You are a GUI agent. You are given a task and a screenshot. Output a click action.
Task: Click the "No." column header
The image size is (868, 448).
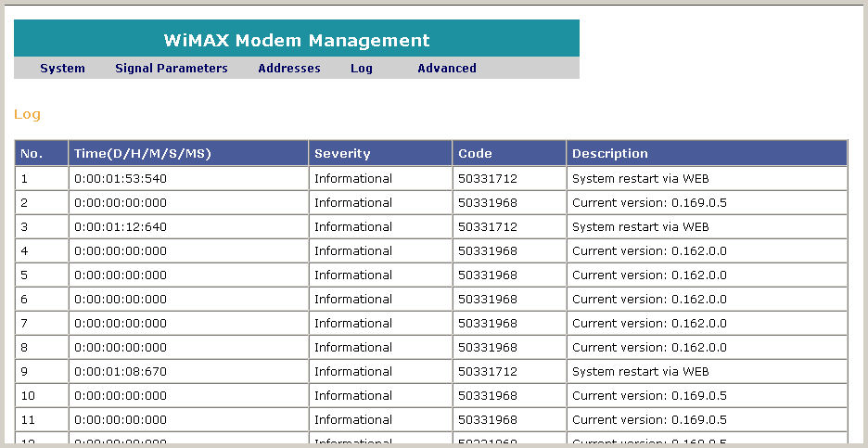(32, 153)
